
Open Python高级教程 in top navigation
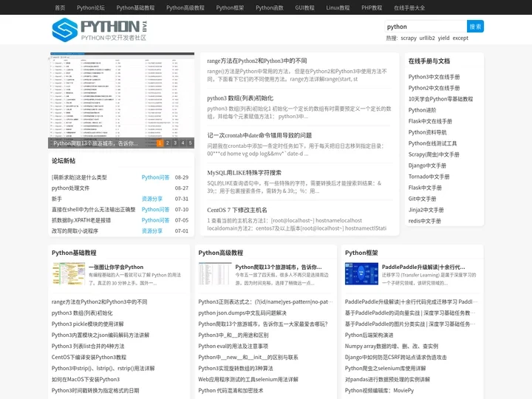tap(185, 7)
